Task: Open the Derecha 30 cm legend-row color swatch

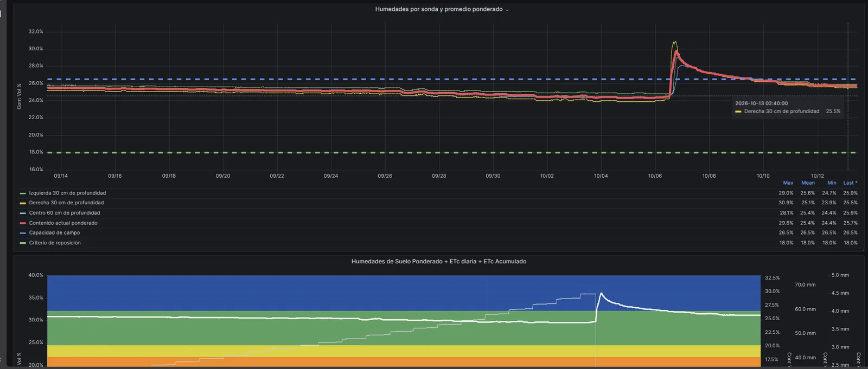Action: pos(23,203)
